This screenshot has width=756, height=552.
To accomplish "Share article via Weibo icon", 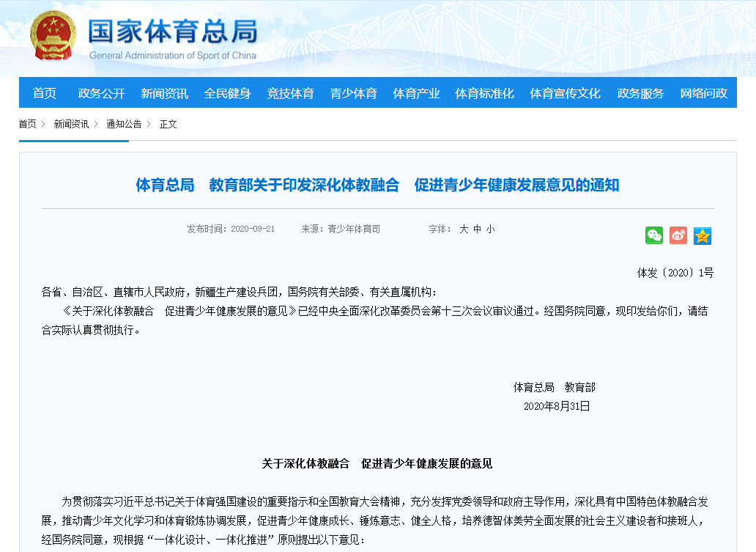I will [678, 235].
